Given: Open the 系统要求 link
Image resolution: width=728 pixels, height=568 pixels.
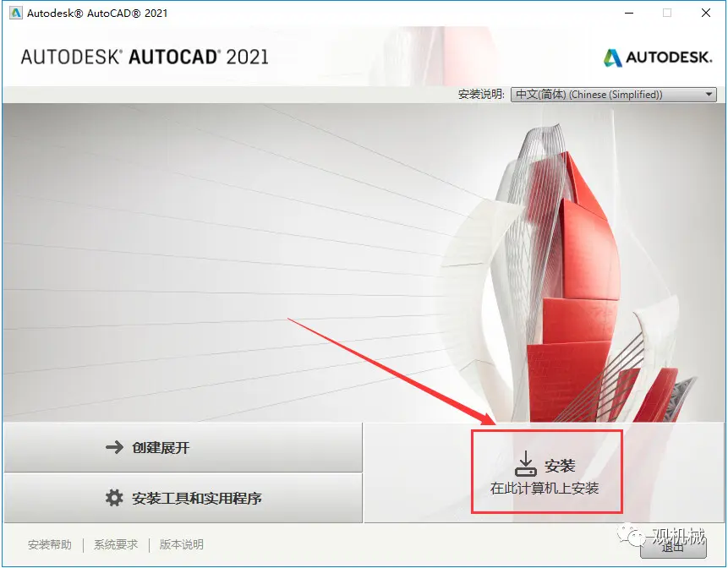Looking at the screenshot, I should tap(116, 544).
